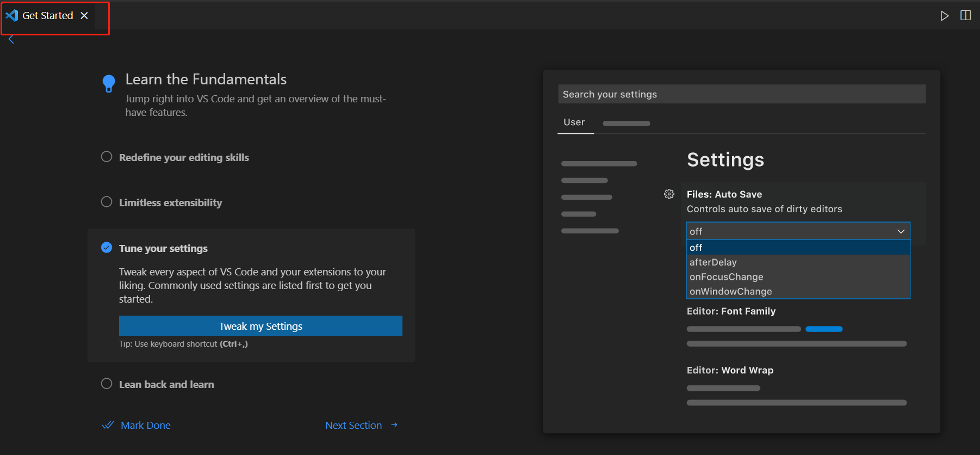Image resolution: width=980 pixels, height=455 pixels.
Task: Click the Controls auto save of dirty editors text
Action: 765,209
